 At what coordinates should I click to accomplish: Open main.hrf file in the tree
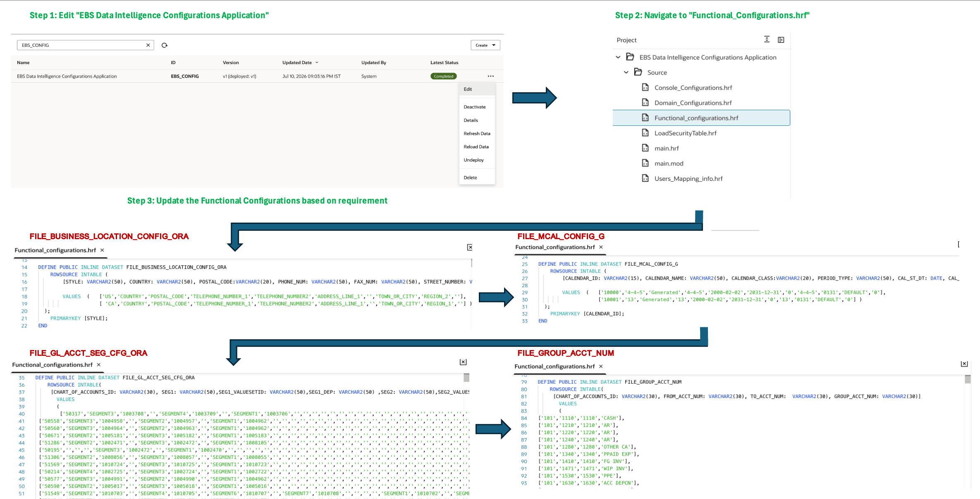tap(667, 148)
